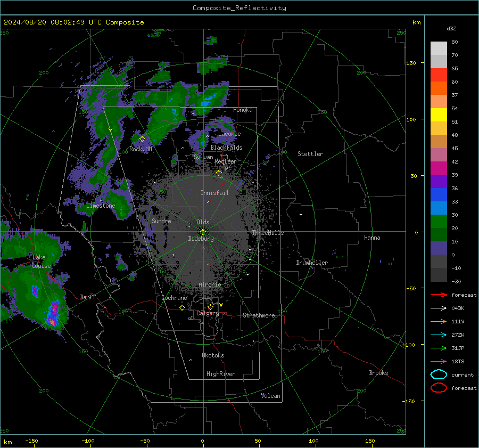
Task: Click the Drumheller town label
Action: tap(312, 263)
